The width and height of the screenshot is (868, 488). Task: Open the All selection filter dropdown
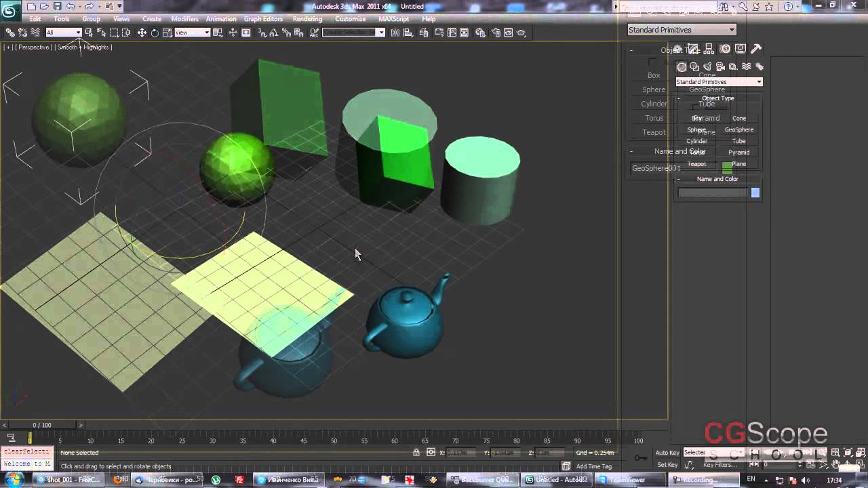pyautogui.click(x=64, y=33)
